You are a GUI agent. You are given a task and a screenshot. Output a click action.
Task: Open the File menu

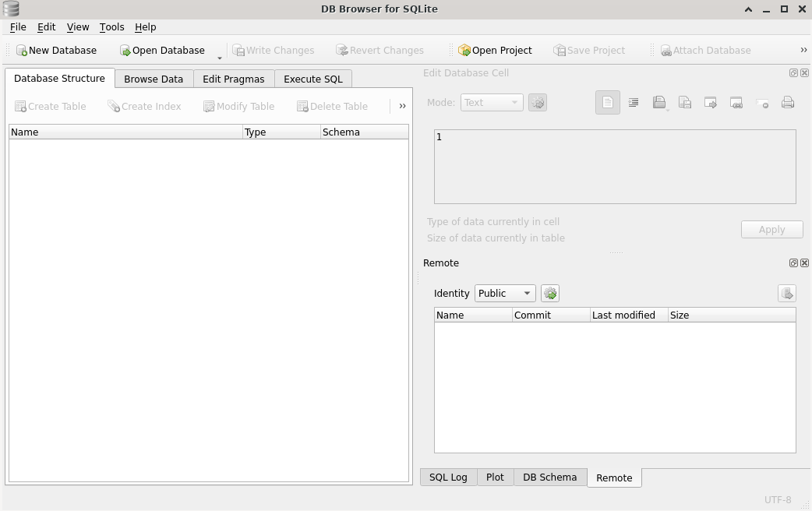pyautogui.click(x=18, y=27)
